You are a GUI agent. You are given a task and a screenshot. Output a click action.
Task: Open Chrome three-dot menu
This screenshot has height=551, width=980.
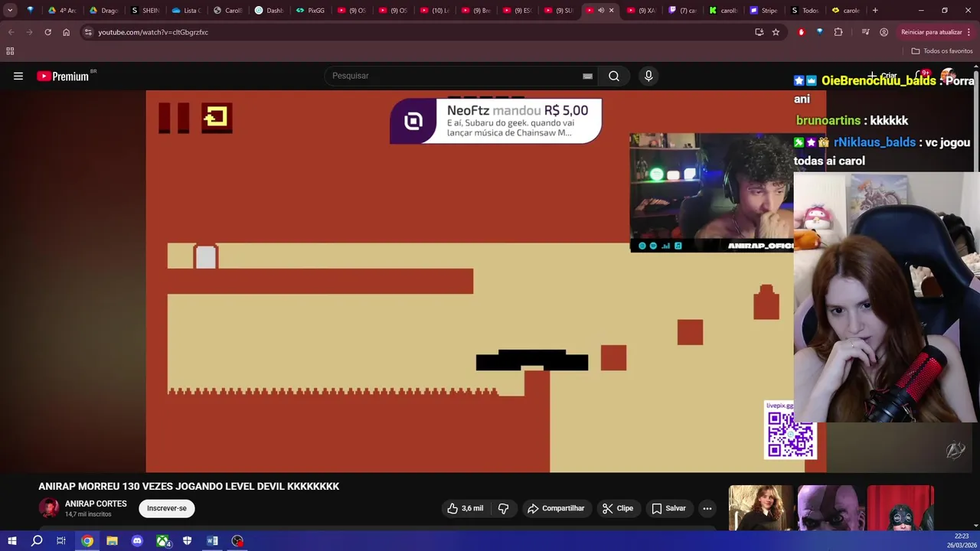pyautogui.click(x=969, y=32)
